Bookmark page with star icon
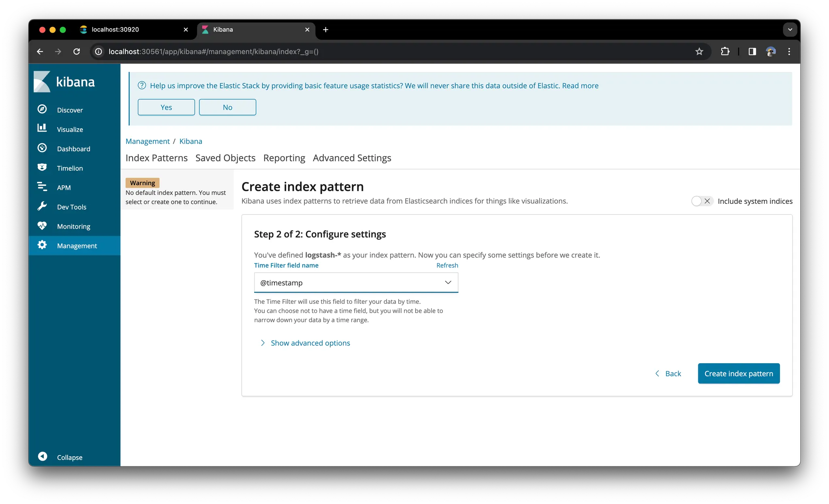The width and height of the screenshot is (829, 504). click(699, 51)
